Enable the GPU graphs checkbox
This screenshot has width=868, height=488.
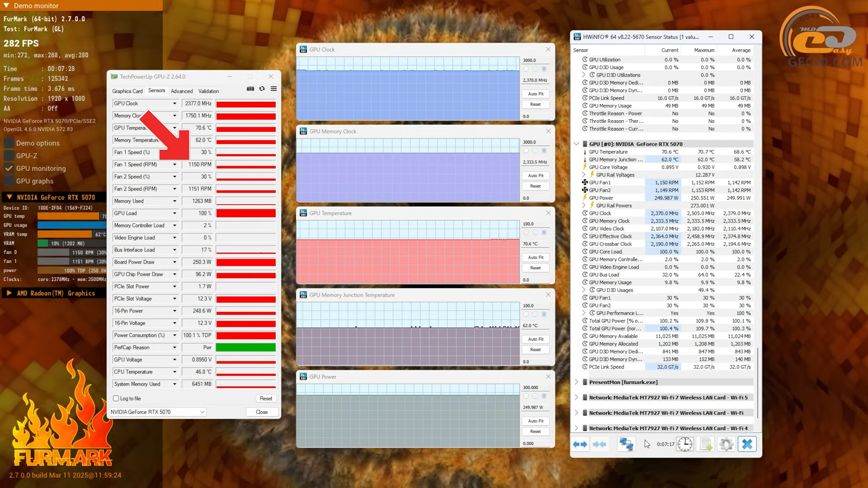(x=9, y=181)
